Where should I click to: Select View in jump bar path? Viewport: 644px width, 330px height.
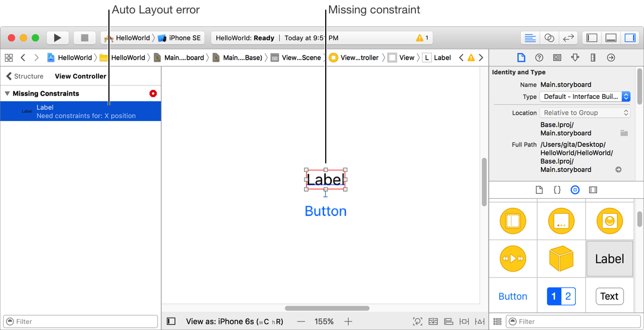(401, 58)
